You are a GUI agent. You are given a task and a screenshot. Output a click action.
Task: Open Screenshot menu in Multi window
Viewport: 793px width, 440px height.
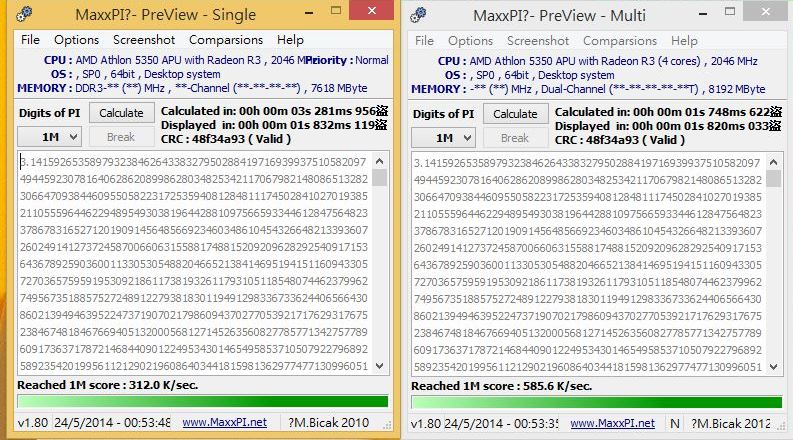(x=538, y=40)
